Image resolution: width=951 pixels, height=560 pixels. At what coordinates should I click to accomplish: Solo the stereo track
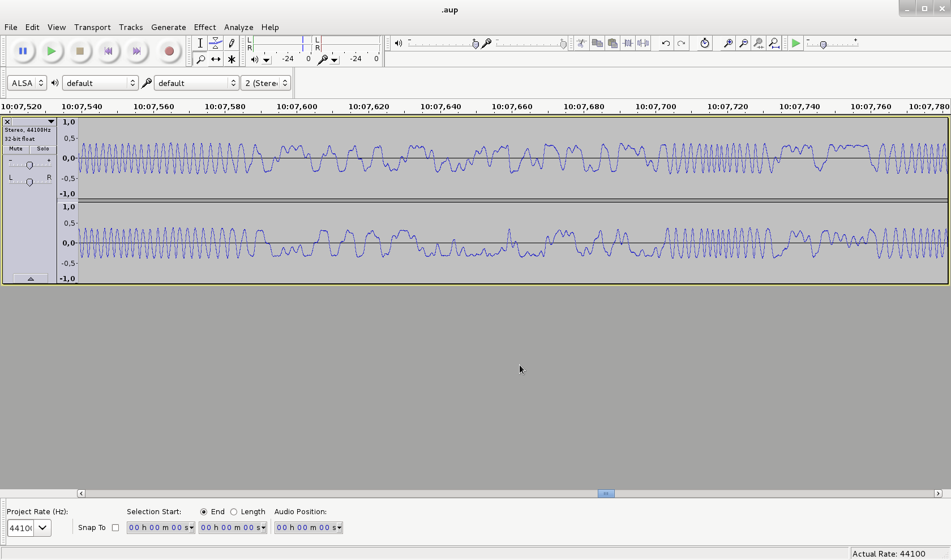coord(43,149)
